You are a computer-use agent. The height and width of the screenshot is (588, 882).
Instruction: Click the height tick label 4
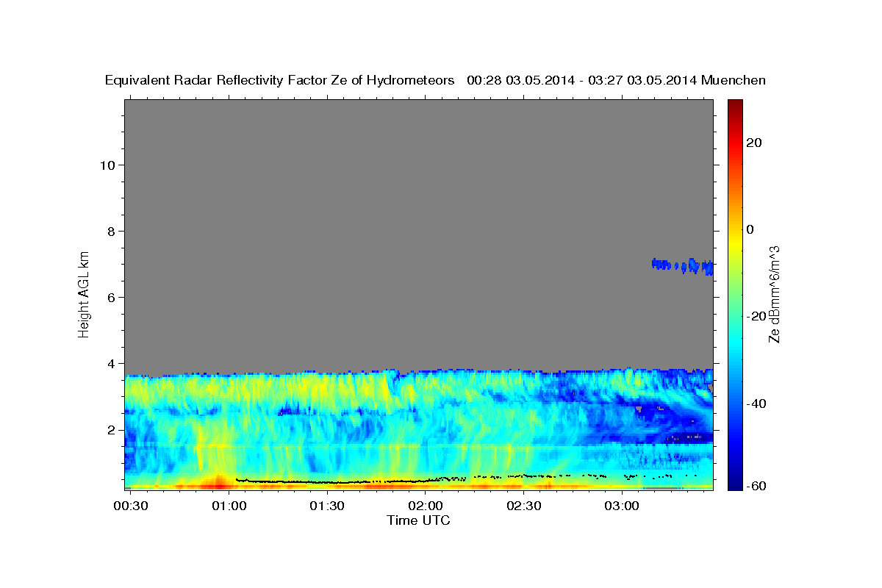pos(111,363)
